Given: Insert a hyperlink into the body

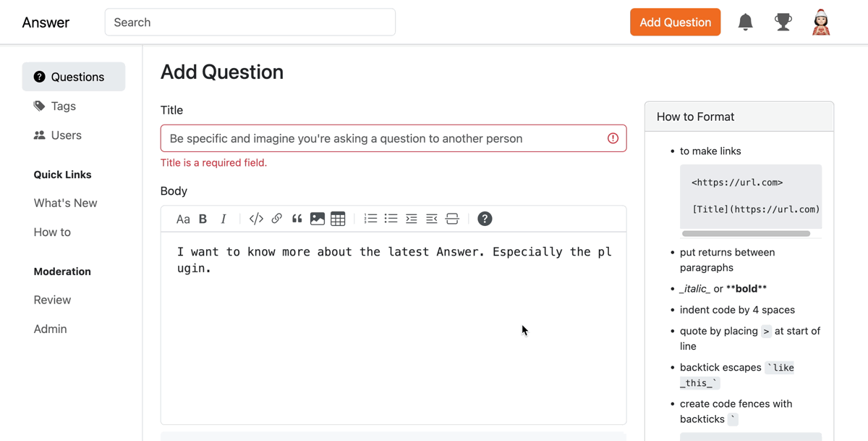Looking at the screenshot, I should (276, 218).
